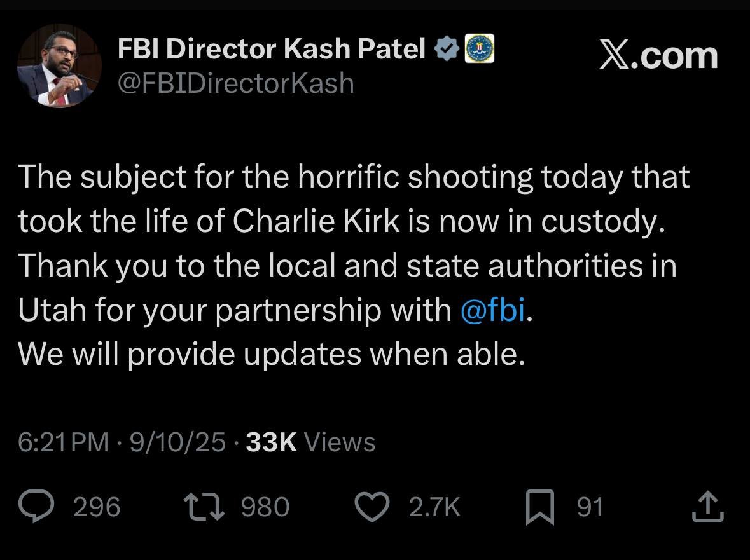Bookmark the post with the bookmark icon
Viewport: 750px width, 560px height.
pyautogui.click(x=539, y=509)
